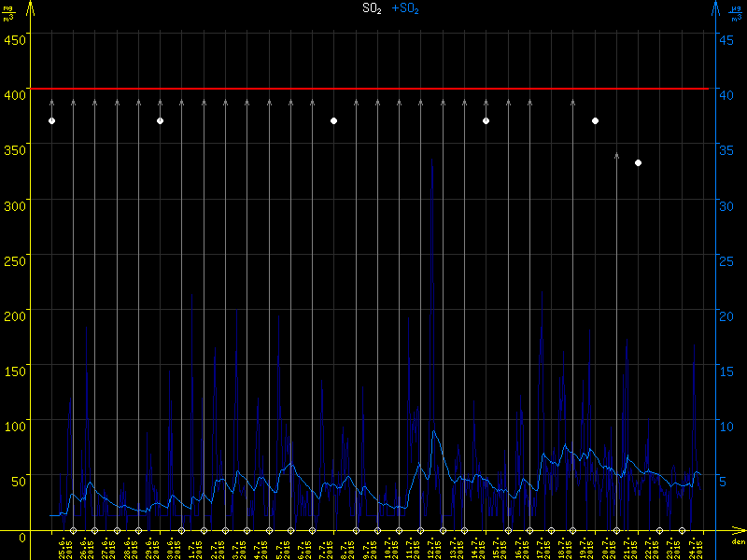Click the yellow mg/m³ unit label
Screen dimensions: 747x560
[8, 11]
